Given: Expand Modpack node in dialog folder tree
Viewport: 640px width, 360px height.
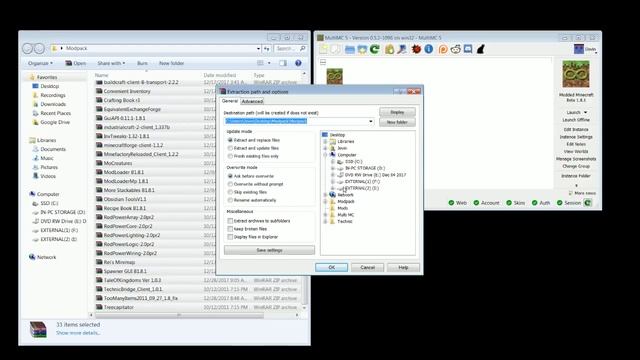Looking at the screenshot, I should click(325, 202).
